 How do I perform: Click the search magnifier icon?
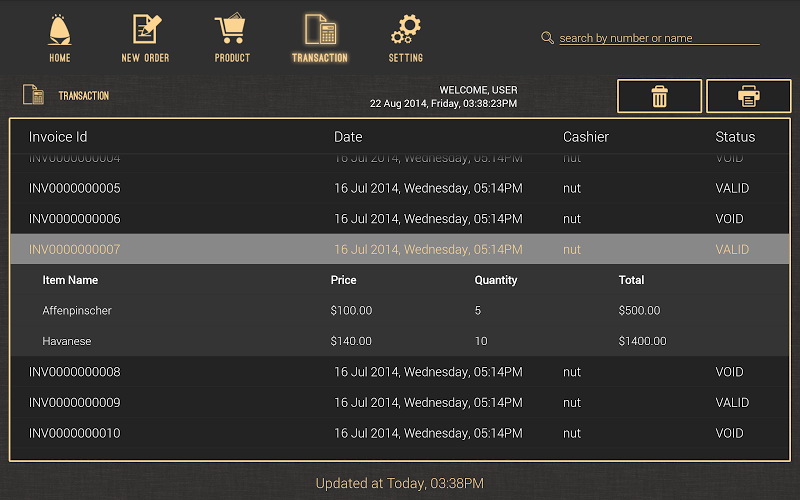tap(547, 38)
